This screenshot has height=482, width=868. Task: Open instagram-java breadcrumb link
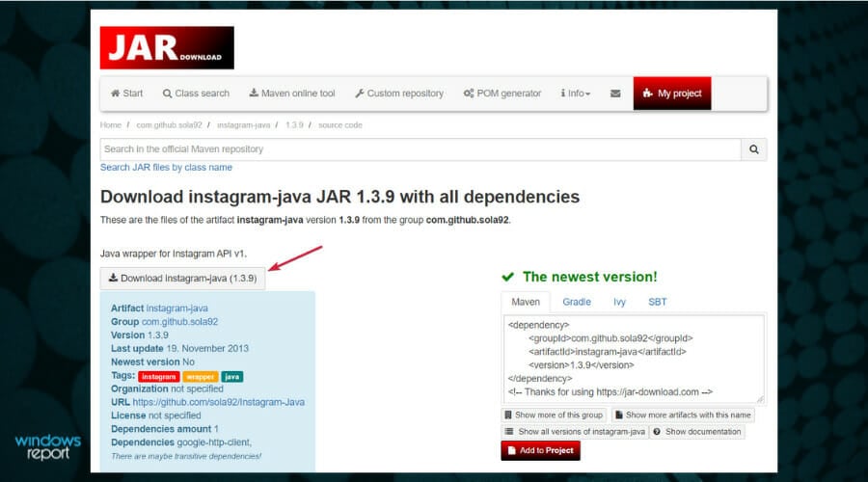pyautogui.click(x=244, y=125)
